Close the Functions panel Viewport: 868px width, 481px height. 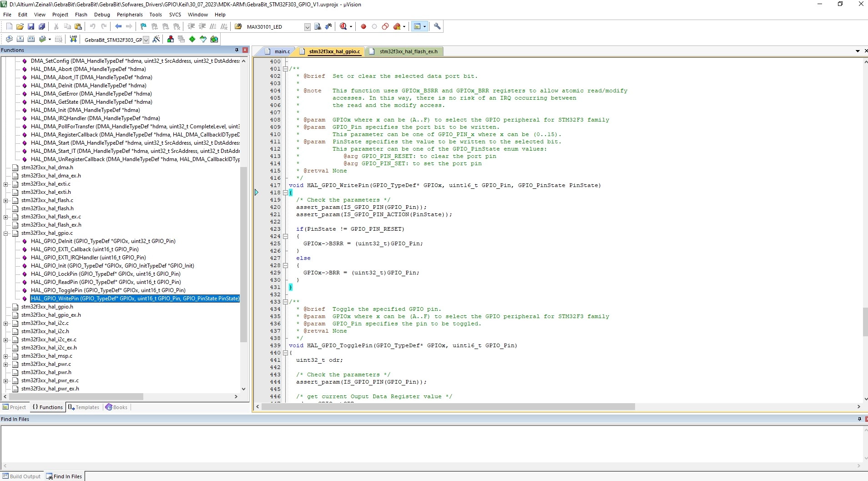[x=245, y=50]
